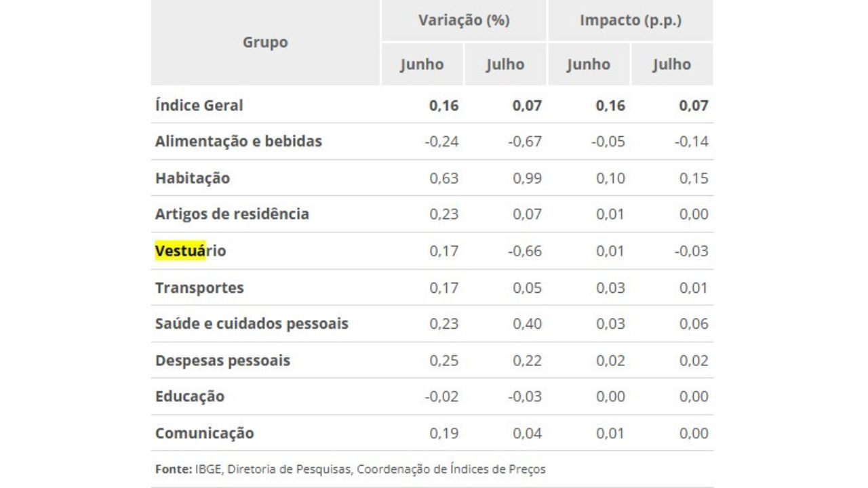Click the Julho header under Variação

(x=505, y=64)
